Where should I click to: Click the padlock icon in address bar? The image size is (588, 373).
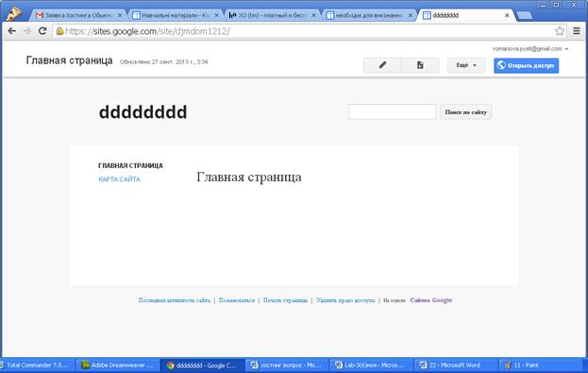(x=59, y=31)
